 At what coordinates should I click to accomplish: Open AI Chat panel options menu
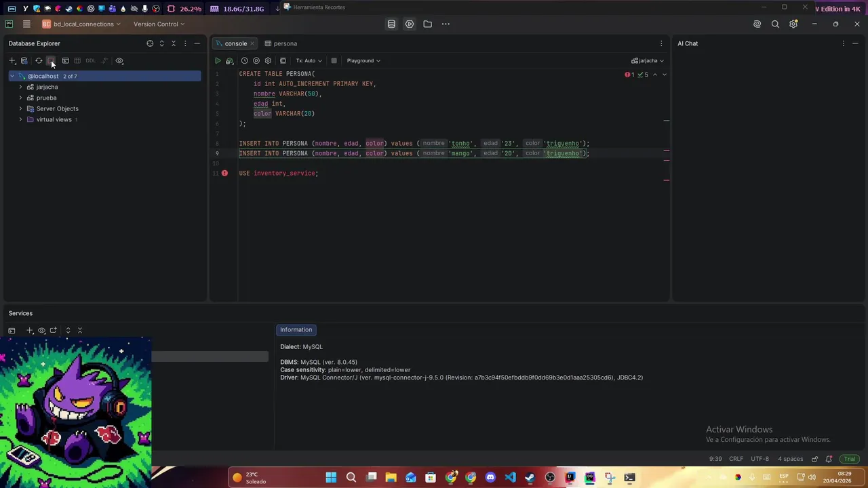[x=844, y=43]
